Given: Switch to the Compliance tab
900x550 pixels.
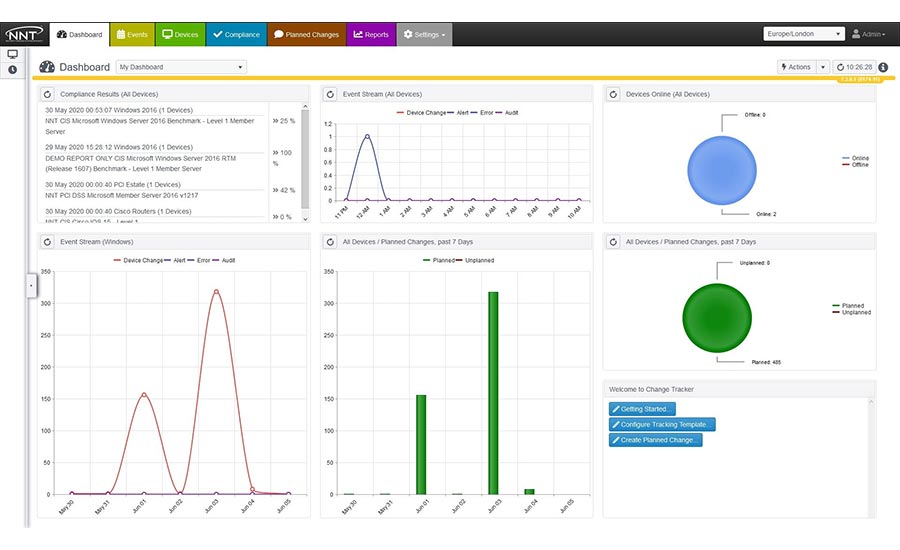Looking at the screenshot, I should pos(236,34).
